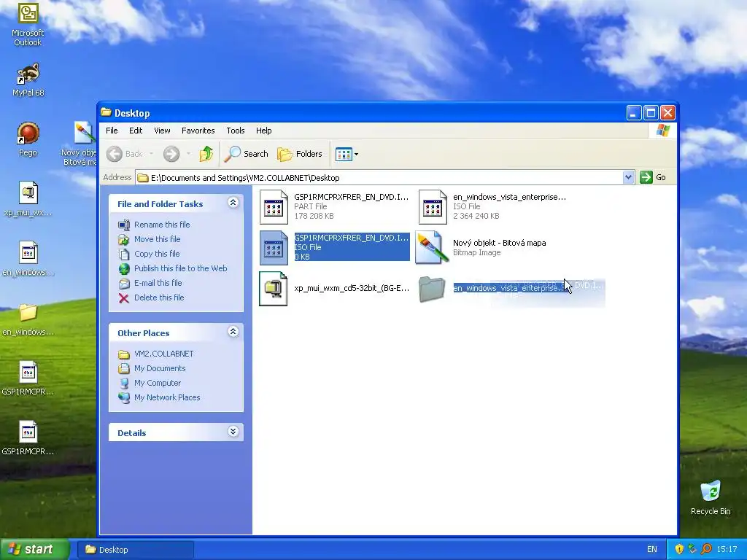Click Copy this file link
Screen dimensions: 747x560
click(157, 254)
